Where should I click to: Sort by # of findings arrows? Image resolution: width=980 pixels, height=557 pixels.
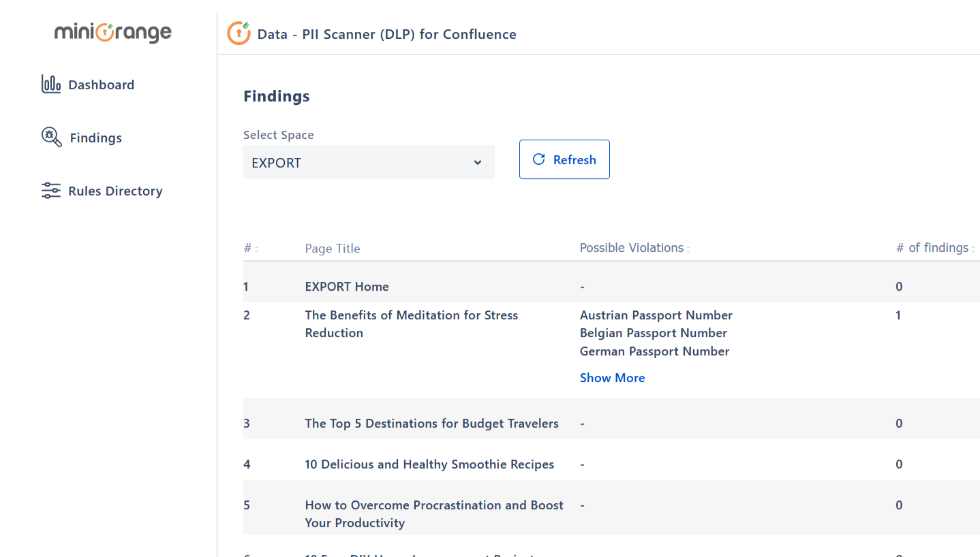click(973, 249)
